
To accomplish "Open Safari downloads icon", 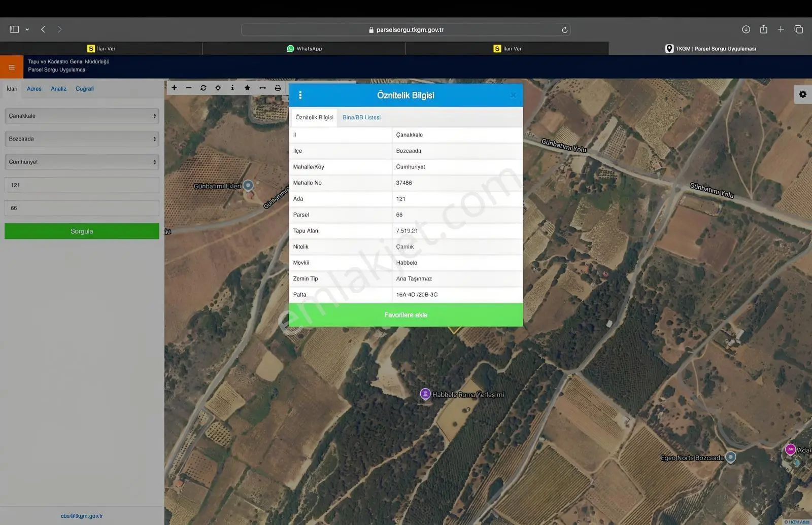I will coord(746,29).
